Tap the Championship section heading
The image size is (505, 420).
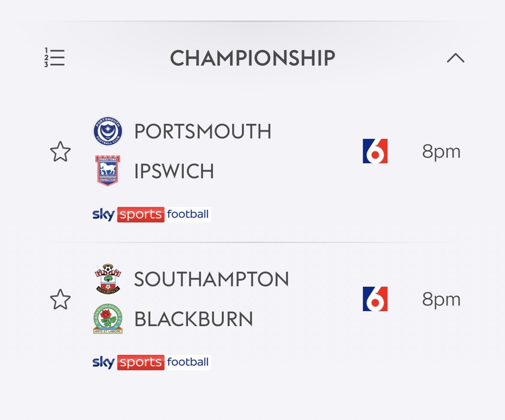coord(252,58)
